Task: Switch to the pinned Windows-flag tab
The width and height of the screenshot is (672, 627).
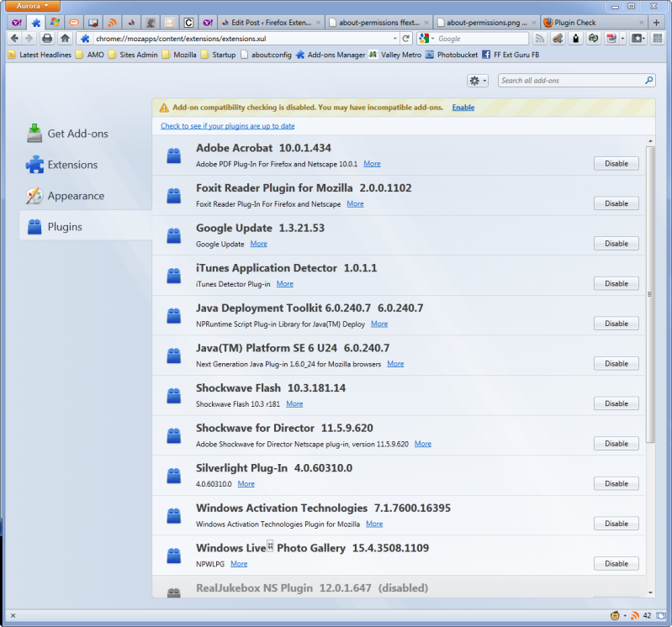Action: point(55,23)
